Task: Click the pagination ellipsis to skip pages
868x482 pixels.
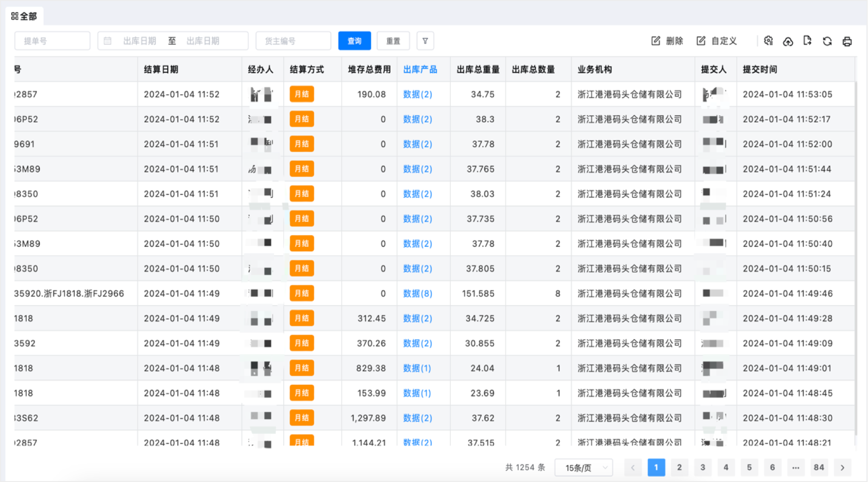Action: click(796, 467)
